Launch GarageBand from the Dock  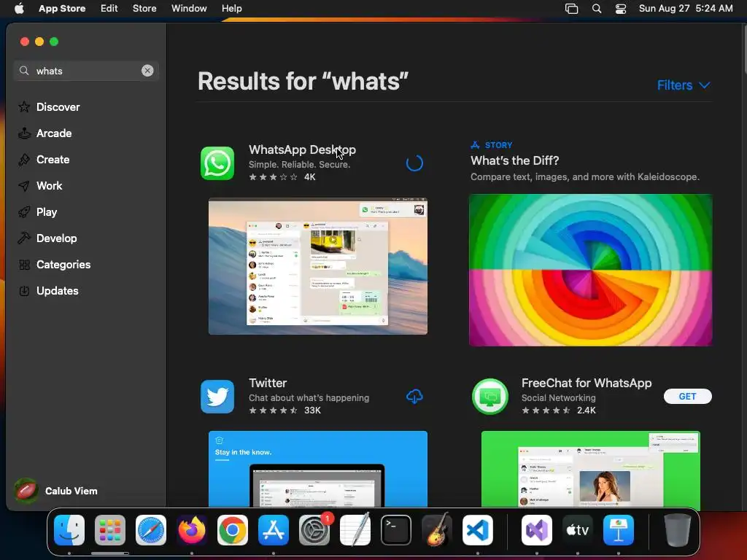tap(437, 530)
